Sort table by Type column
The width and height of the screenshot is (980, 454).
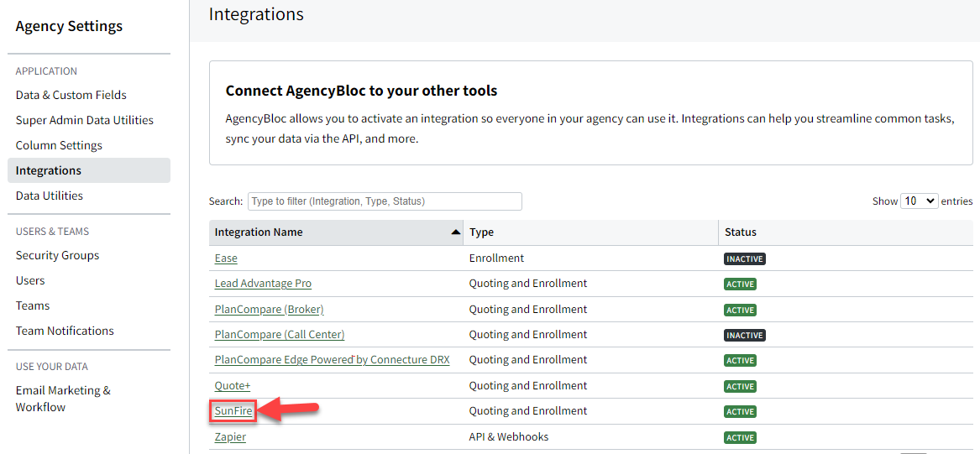[591, 232]
